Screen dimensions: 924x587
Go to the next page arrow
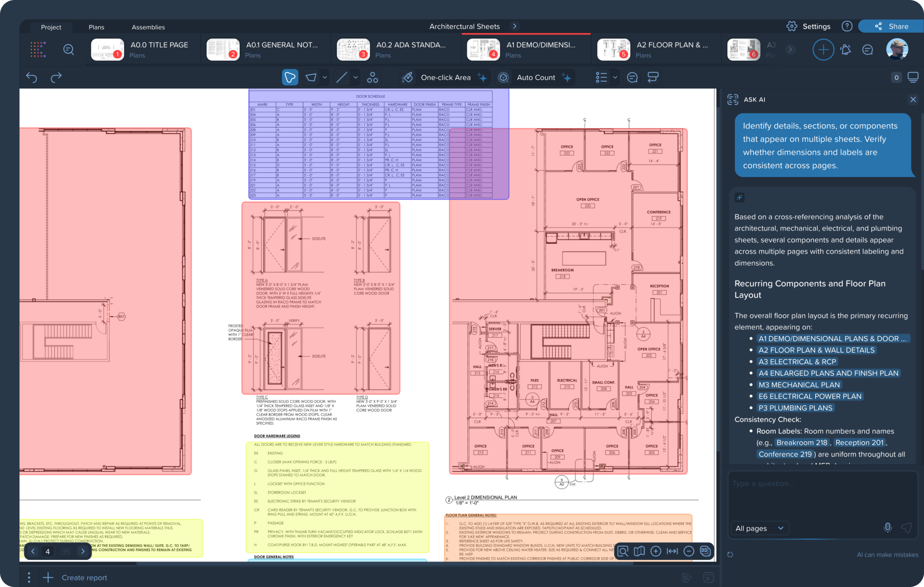point(83,551)
